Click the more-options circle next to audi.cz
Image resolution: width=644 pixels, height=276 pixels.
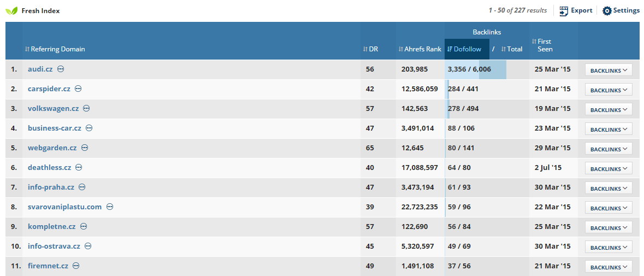[61, 69]
